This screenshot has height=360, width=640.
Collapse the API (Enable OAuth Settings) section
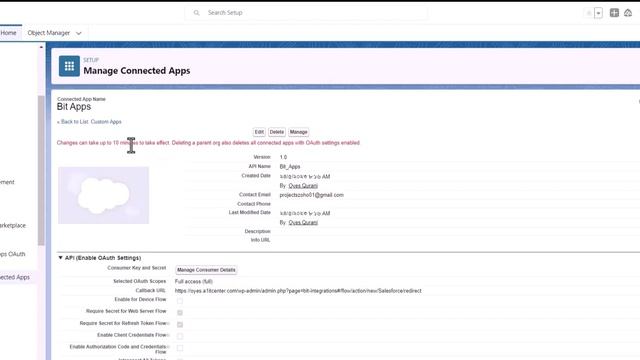pos(60,258)
